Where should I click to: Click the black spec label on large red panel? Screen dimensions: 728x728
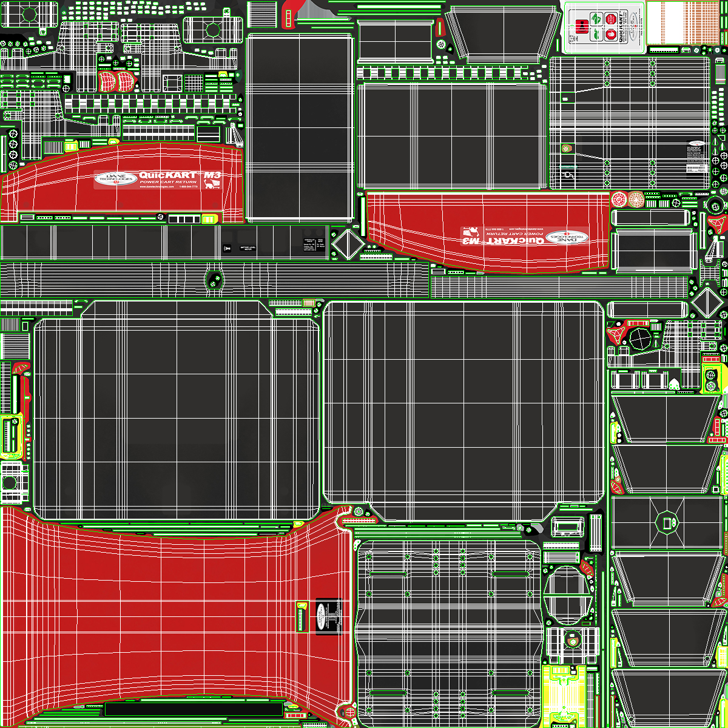click(x=328, y=617)
